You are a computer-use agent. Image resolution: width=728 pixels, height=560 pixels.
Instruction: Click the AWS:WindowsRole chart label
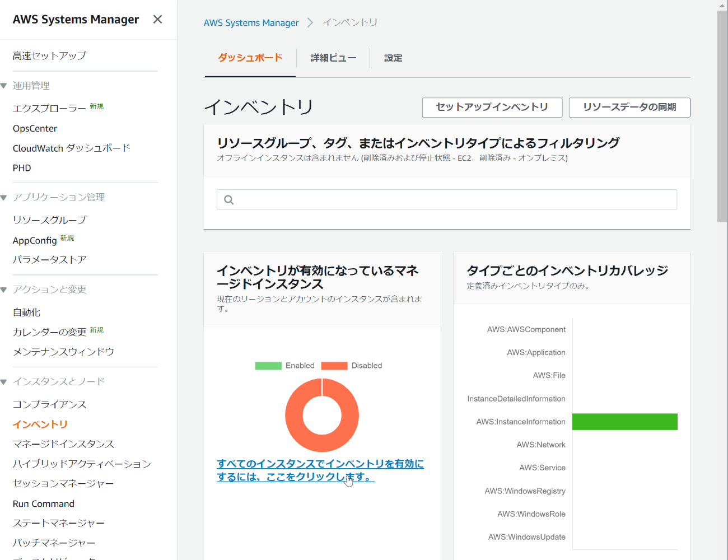[x=531, y=514]
